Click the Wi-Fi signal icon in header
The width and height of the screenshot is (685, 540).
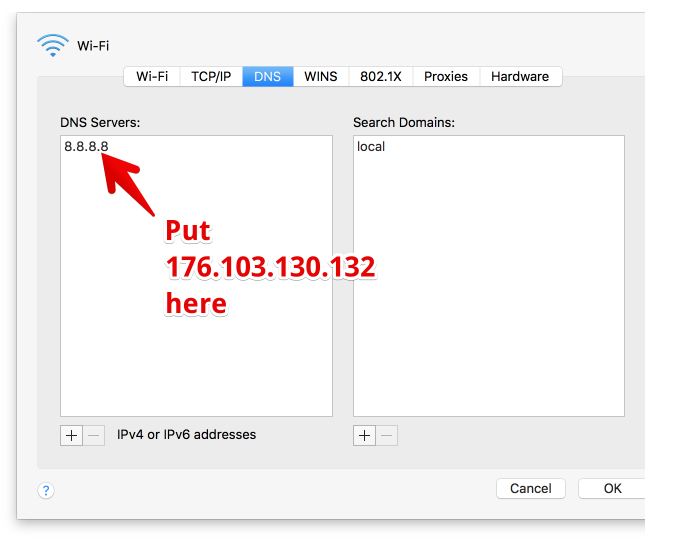(x=52, y=45)
